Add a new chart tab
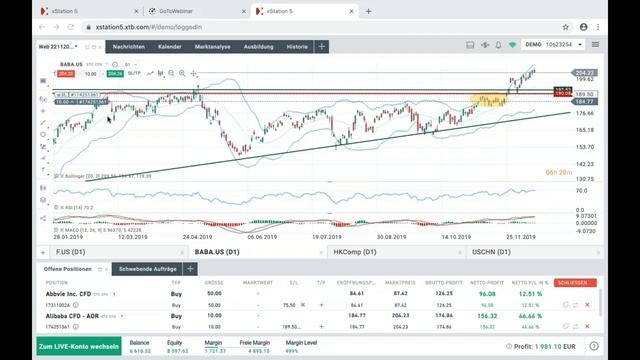 pos(43,253)
